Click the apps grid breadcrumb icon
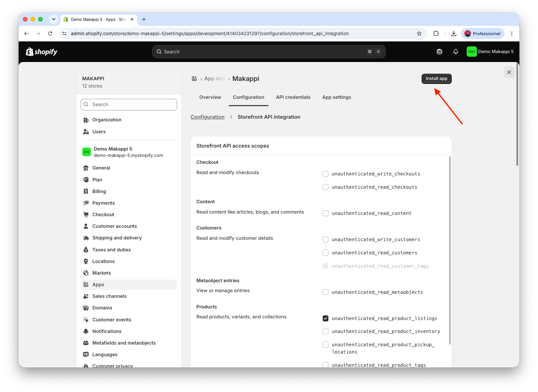 pyautogui.click(x=194, y=79)
